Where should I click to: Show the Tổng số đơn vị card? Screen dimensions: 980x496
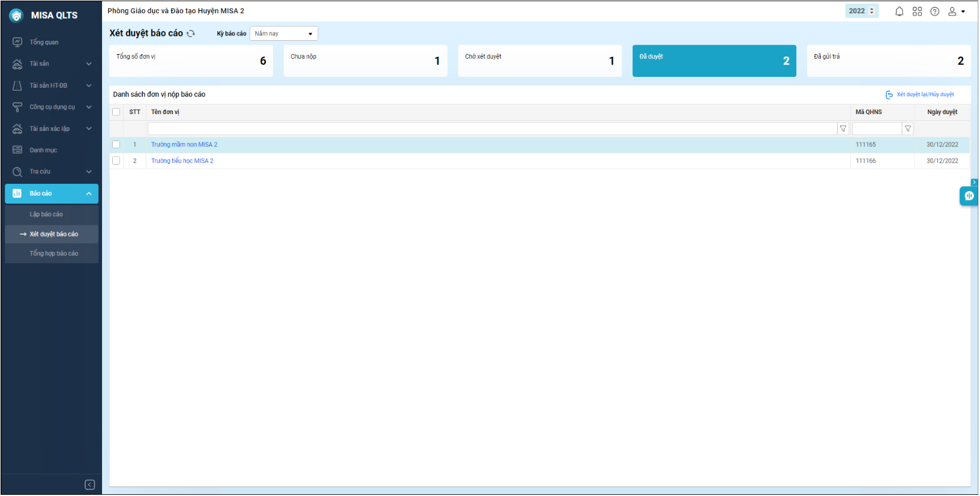(x=191, y=61)
